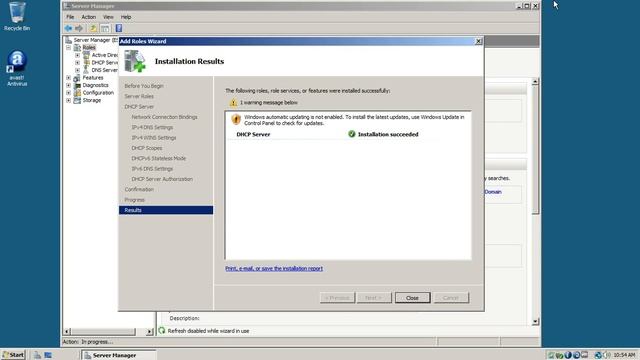This screenshot has width=640, height=360.
Task: Click the Server Manager quick launch icon
Action: [37, 355]
